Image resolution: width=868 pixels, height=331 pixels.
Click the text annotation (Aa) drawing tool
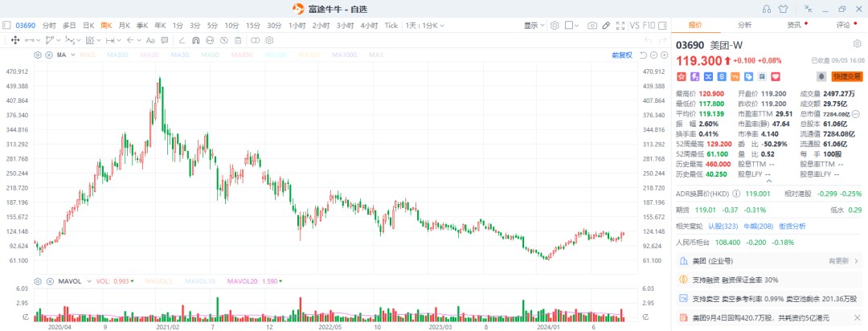point(149,39)
